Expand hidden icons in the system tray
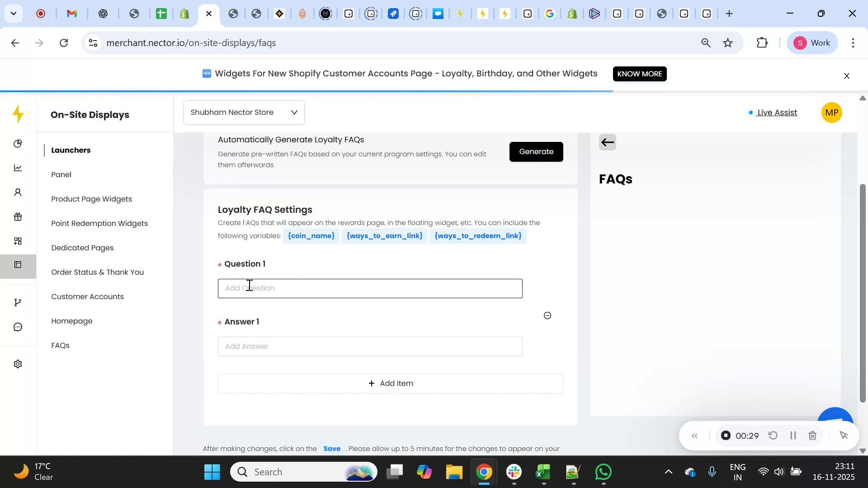The height and width of the screenshot is (488, 868). [x=669, y=472]
